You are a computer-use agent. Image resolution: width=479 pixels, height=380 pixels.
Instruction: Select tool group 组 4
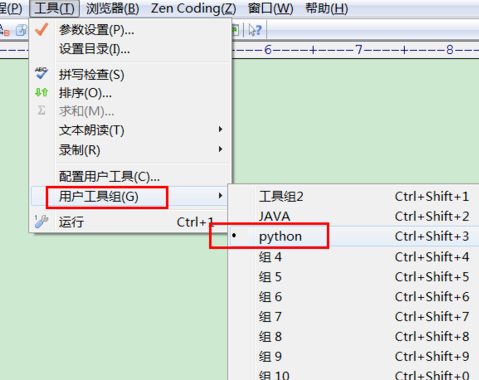point(354,257)
